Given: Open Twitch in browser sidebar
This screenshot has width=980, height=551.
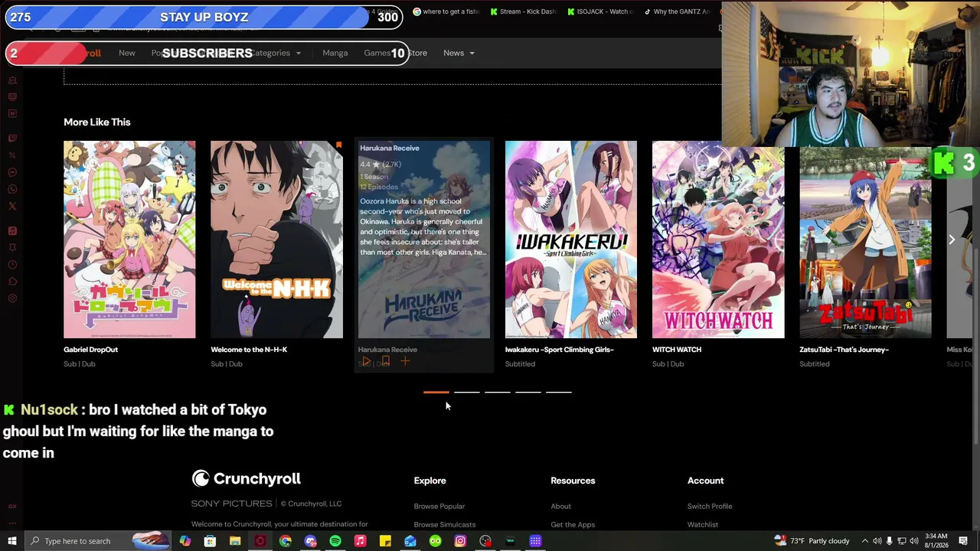Looking at the screenshot, I should pos(12,139).
